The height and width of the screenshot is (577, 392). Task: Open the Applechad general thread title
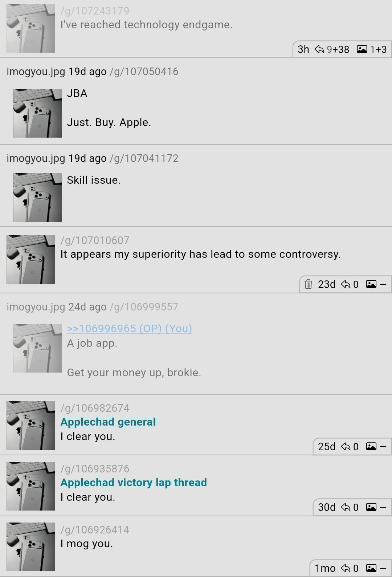[x=108, y=422]
